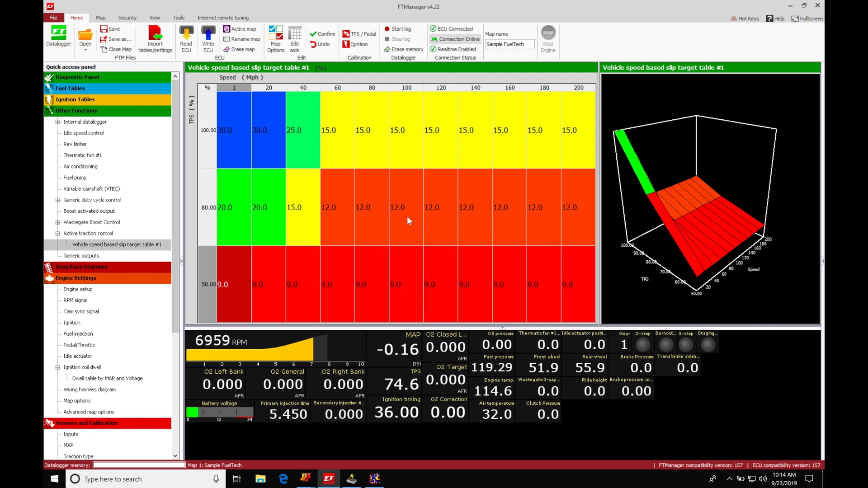Collapse Active traction control node

(x=57, y=234)
